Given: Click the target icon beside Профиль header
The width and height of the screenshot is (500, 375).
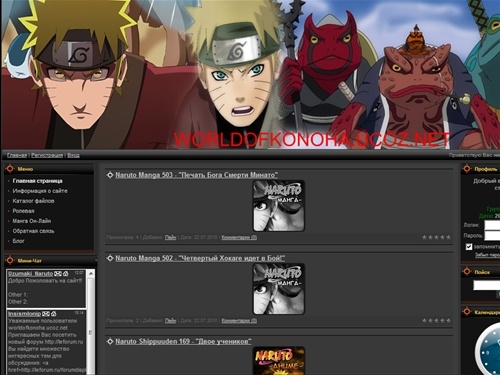Looking at the screenshot, I should 467,169.
